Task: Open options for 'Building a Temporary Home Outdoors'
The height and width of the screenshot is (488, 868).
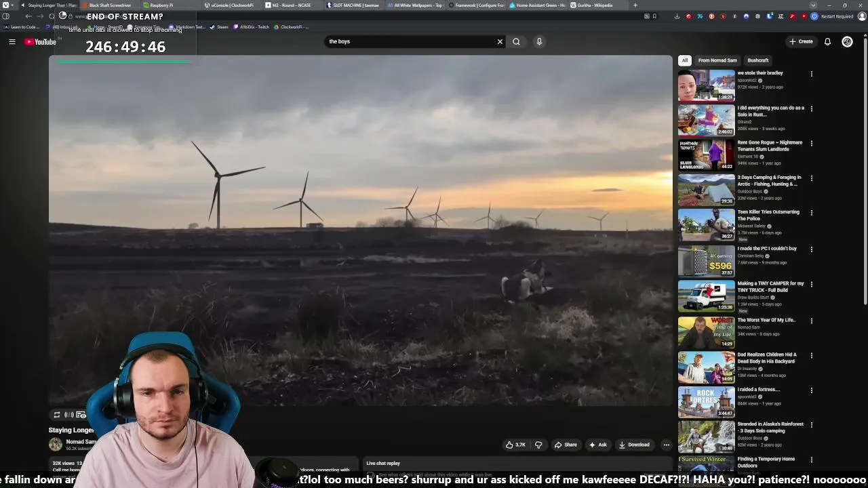Action: (x=812, y=460)
